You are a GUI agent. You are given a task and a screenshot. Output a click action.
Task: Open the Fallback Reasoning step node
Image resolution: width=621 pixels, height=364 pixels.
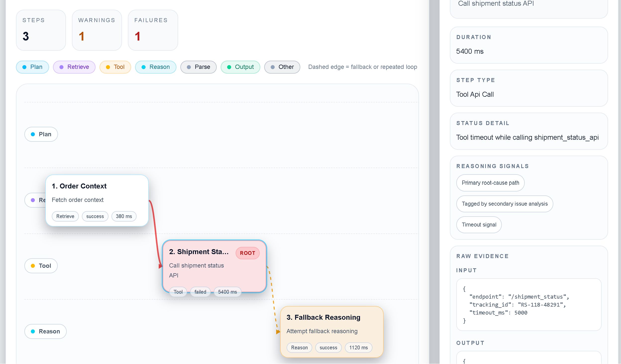point(332,332)
